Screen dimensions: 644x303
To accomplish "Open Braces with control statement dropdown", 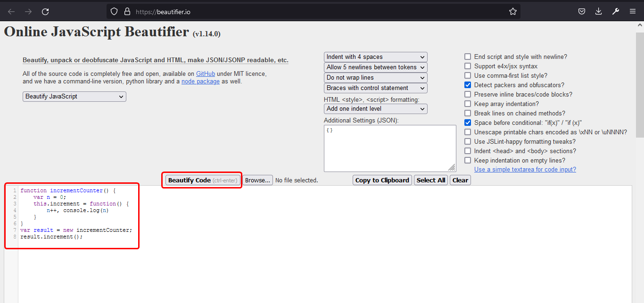I will click(x=376, y=88).
